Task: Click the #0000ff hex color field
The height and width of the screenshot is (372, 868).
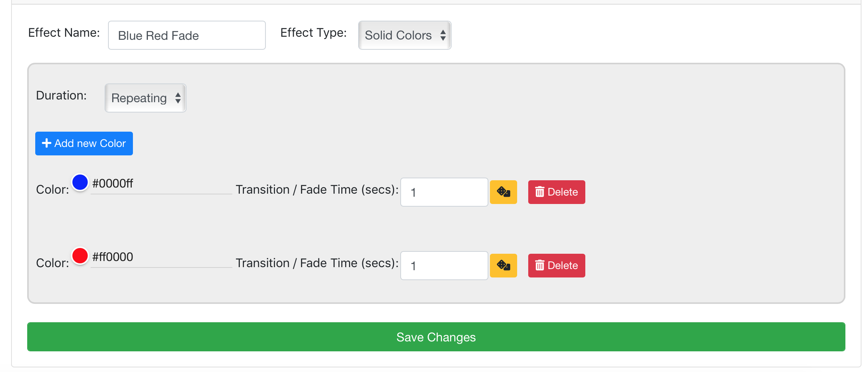Action: (x=161, y=184)
